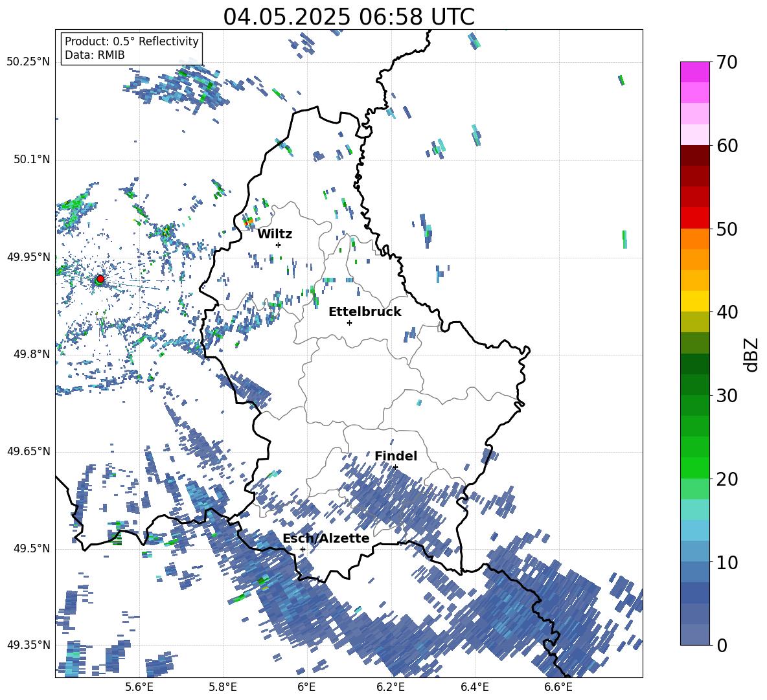Click the 20 value on colorbar

pos(727,479)
